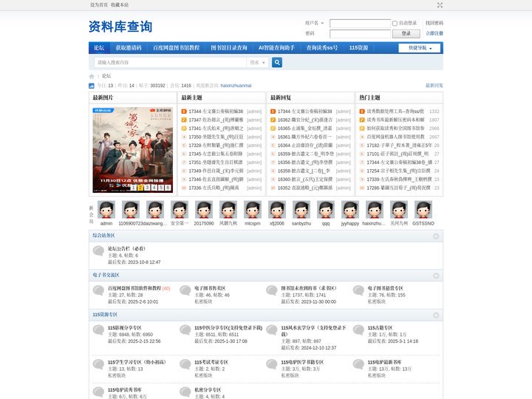532x399 pixels.
Task: Open the 快捷导航 dropdown
Action: pos(420,48)
